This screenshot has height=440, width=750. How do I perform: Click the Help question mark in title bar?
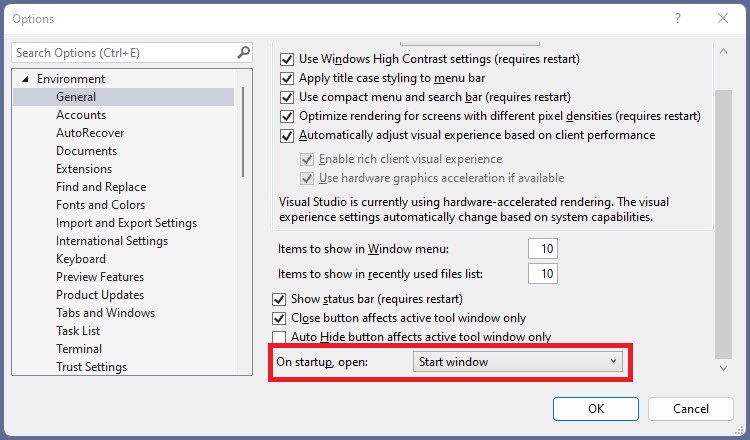678,18
